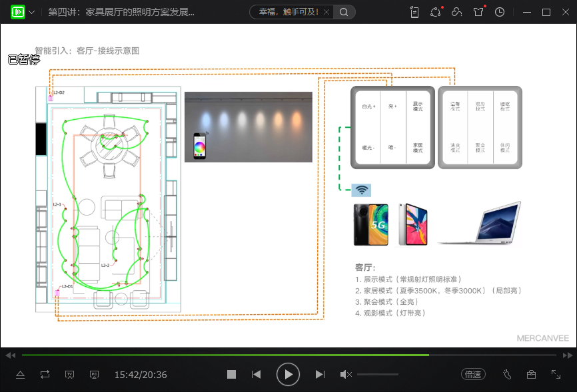This screenshot has width=577, height=392.
Task: Click the green iQIYI logo icon
Action: pos(18,12)
